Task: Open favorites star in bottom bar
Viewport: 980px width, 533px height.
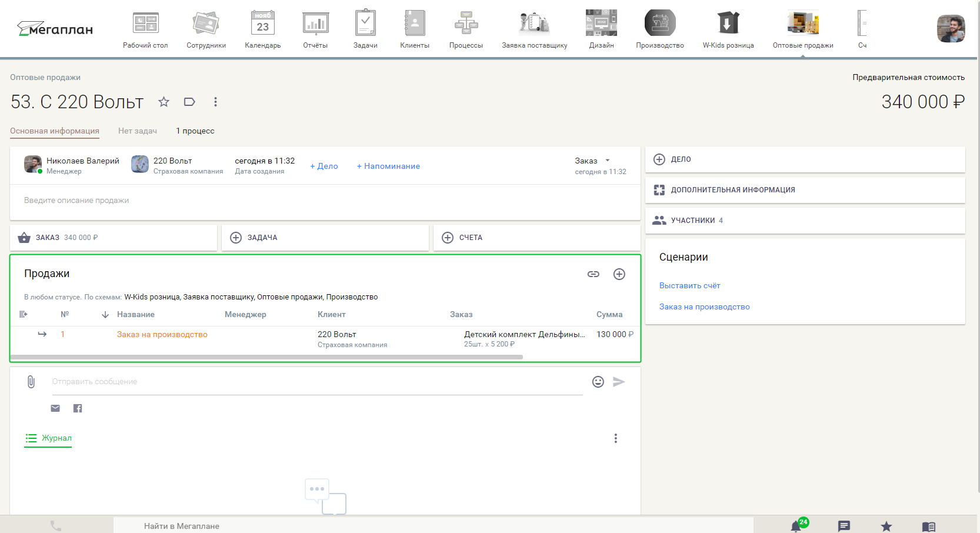Action: (x=886, y=526)
